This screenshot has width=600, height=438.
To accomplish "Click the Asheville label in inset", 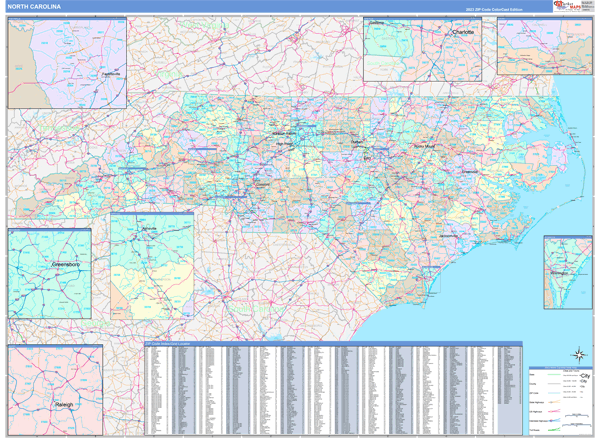I will 149,229.
